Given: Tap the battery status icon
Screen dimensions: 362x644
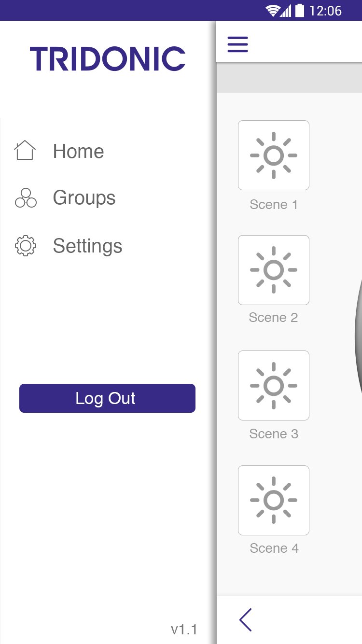Looking at the screenshot, I should [x=300, y=10].
